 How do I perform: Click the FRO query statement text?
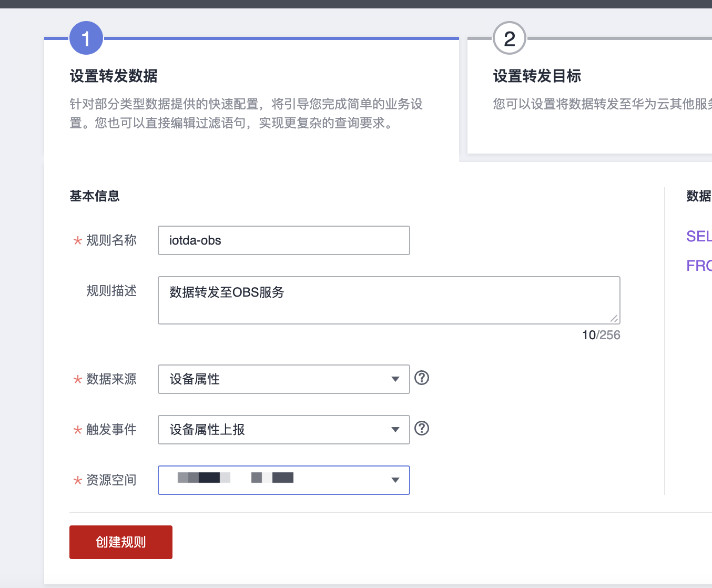click(699, 266)
